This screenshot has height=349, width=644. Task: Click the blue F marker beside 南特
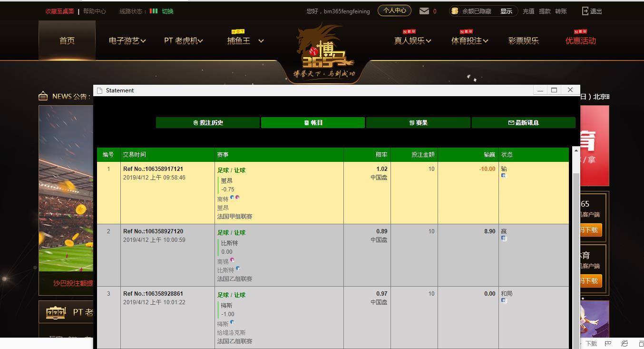click(232, 197)
